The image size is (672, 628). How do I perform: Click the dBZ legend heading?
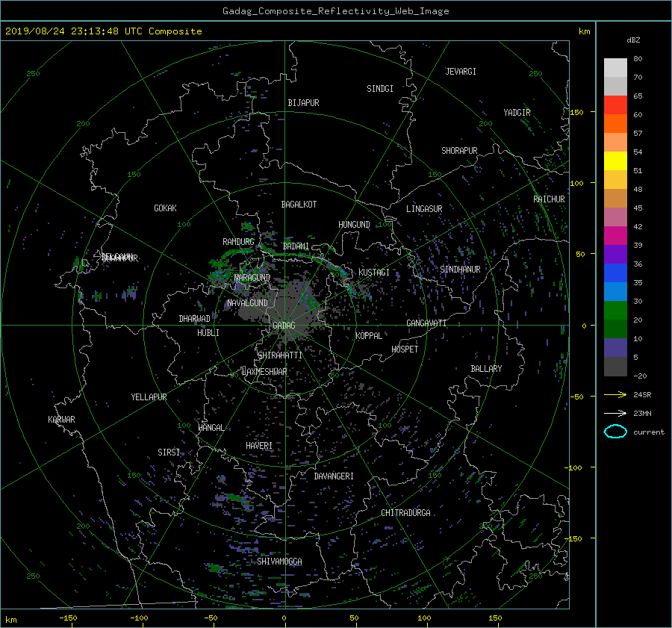[633, 40]
